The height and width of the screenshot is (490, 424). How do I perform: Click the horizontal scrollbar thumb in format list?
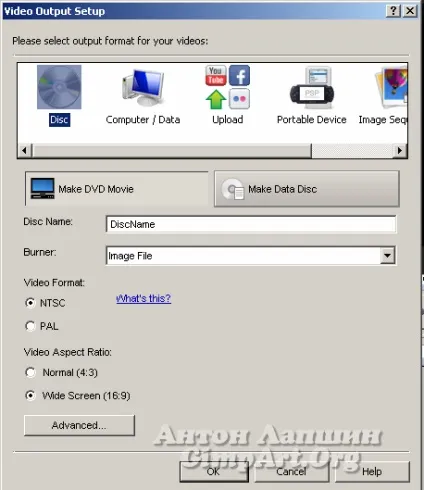[x=172, y=151]
